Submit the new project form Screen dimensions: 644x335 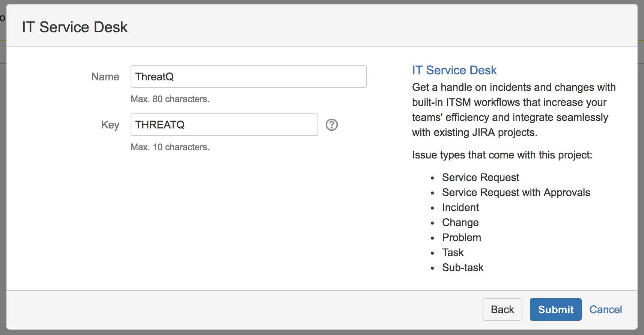click(x=555, y=309)
